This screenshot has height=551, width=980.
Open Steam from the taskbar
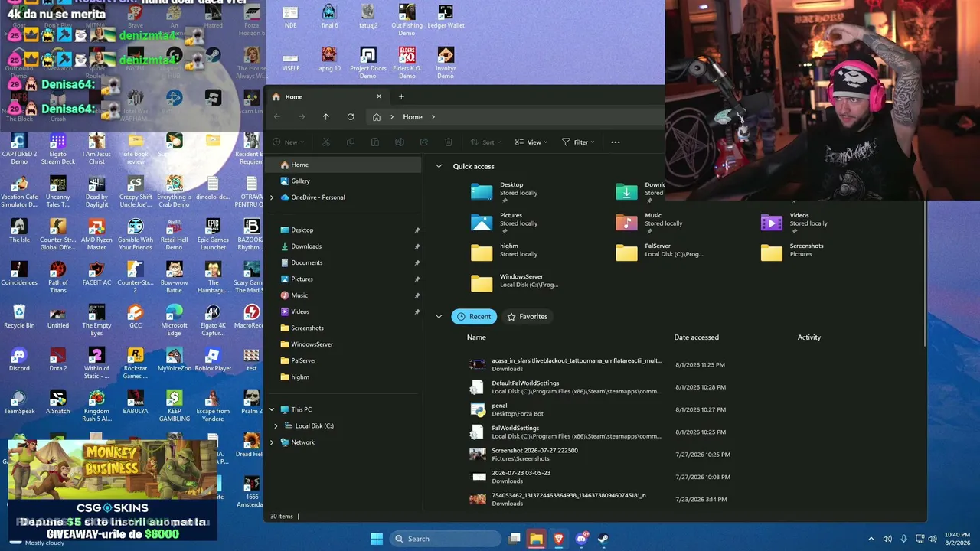click(603, 539)
